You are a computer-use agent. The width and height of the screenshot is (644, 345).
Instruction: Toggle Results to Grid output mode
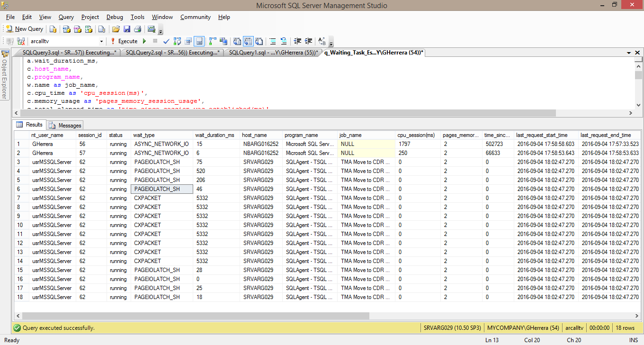247,41
